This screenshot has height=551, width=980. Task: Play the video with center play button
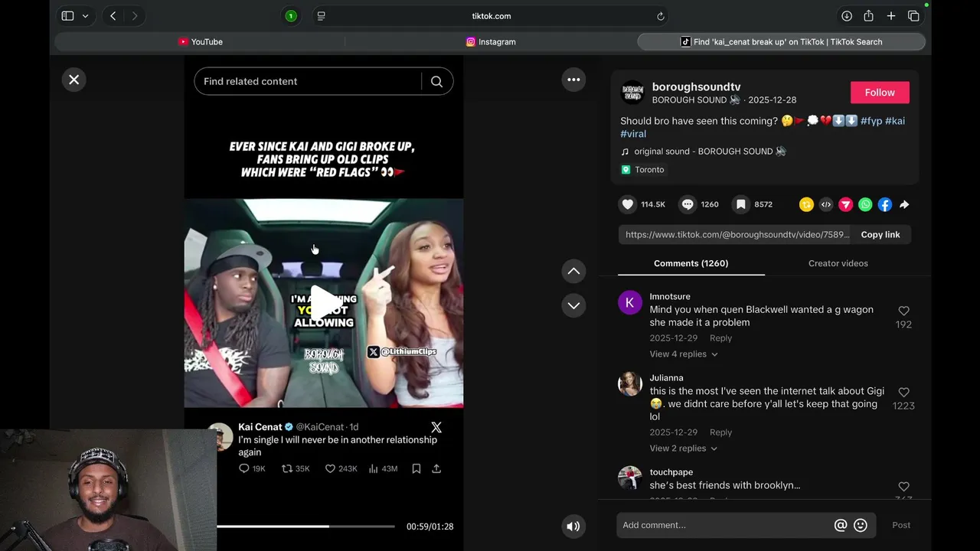coord(324,303)
